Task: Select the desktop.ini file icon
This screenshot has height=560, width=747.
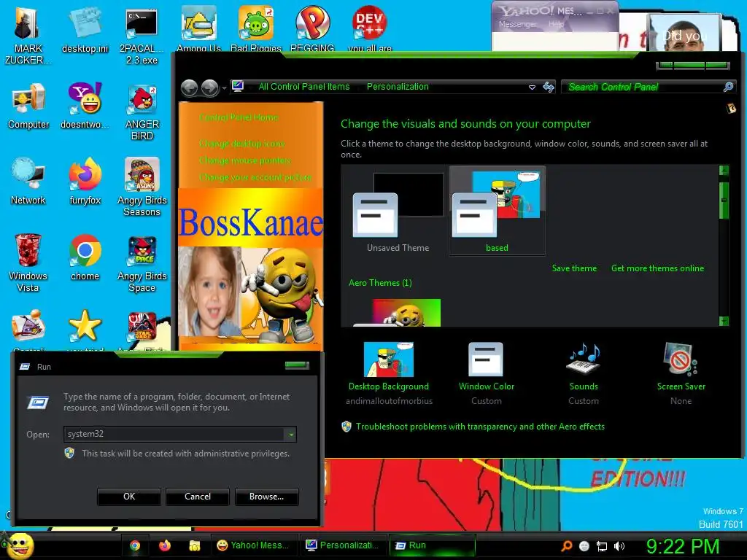Action: [x=85, y=29]
